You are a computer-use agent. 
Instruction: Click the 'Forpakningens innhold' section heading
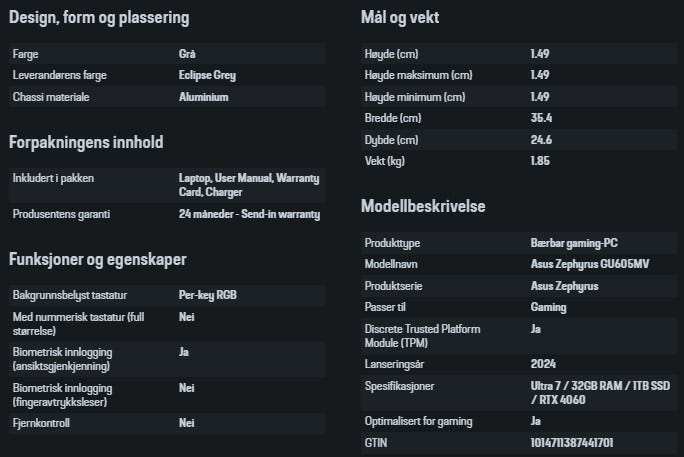click(86, 143)
